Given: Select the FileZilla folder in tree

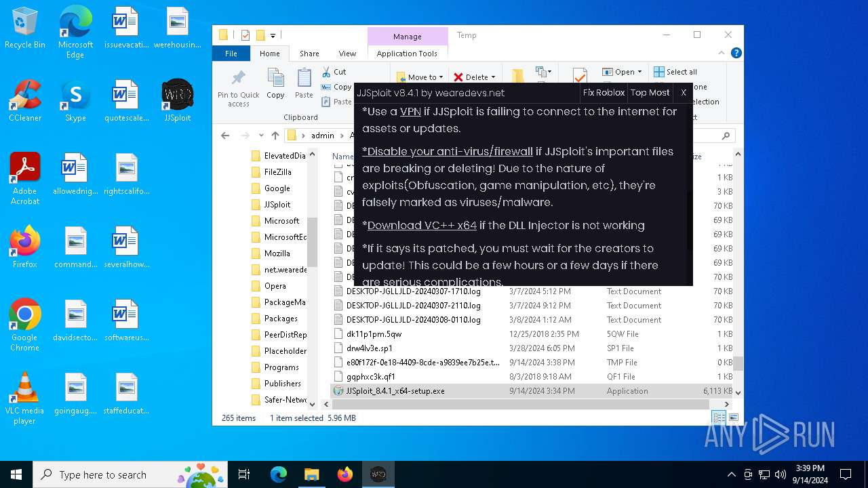Looking at the screenshot, I should click(277, 172).
